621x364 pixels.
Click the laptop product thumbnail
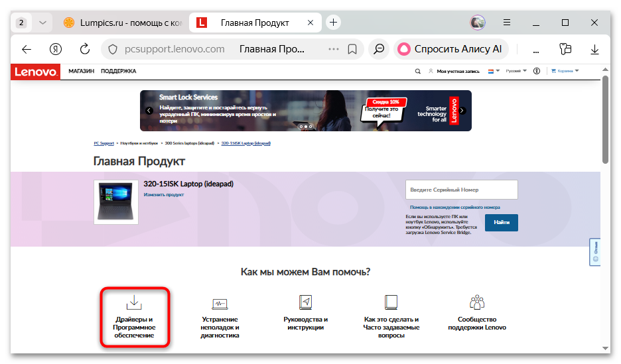click(116, 202)
